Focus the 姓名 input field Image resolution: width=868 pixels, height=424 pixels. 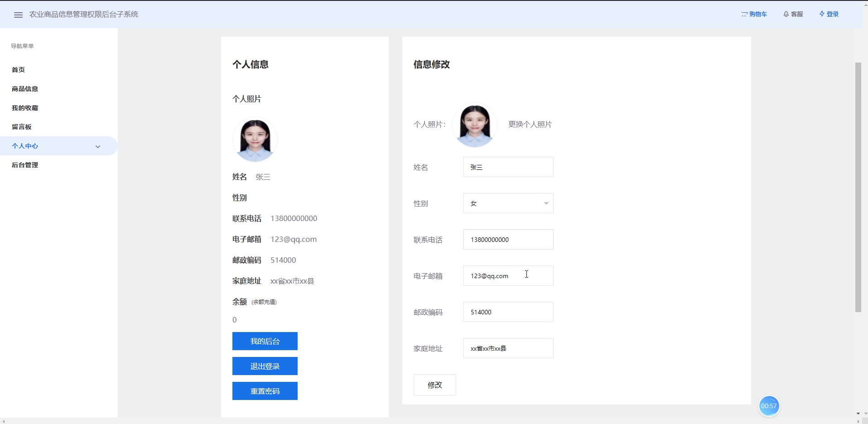tap(508, 167)
